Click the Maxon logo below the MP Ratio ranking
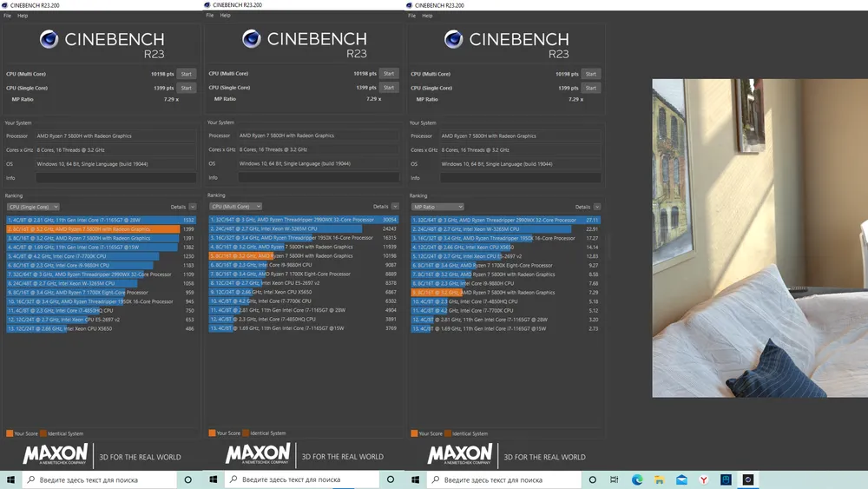 click(x=460, y=455)
